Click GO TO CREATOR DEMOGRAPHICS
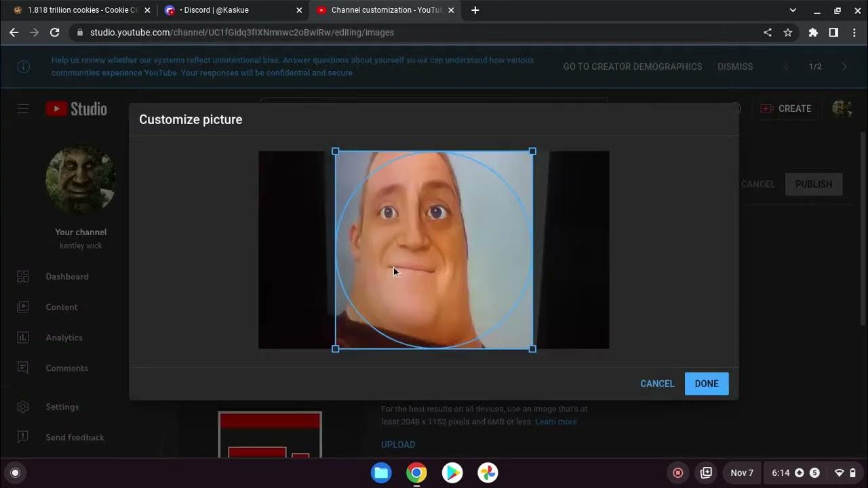868x488 pixels. tap(633, 66)
